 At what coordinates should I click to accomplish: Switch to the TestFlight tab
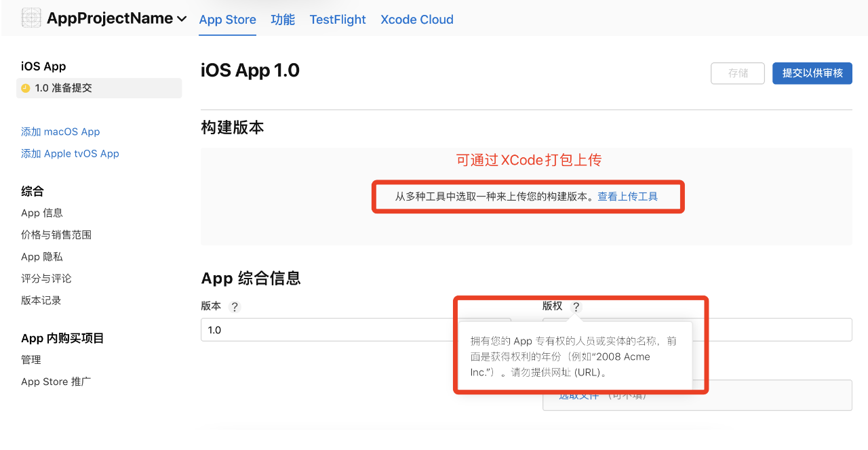pyautogui.click(x=338, y=20)
